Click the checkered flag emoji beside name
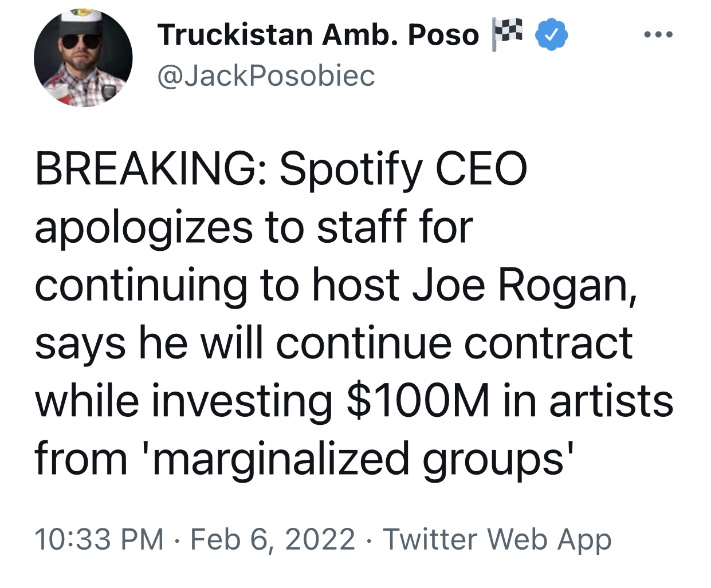The width and height of the screenshot is (711, 588). (507, 34)
